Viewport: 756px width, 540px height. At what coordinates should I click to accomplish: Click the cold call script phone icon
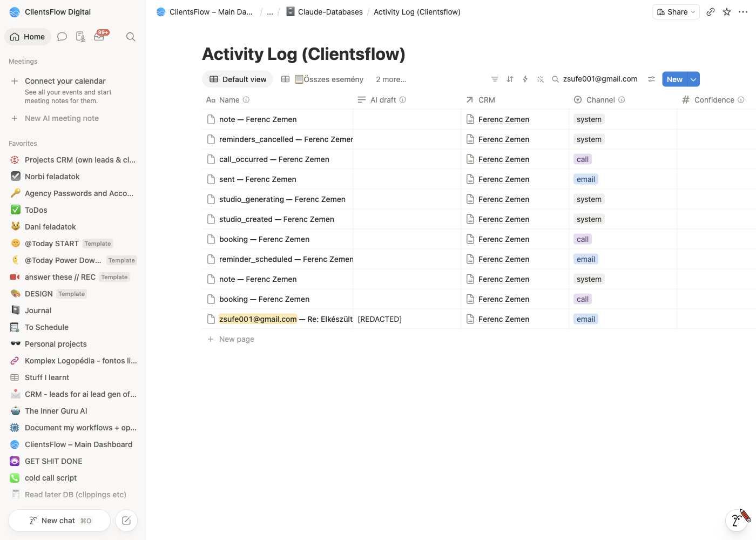click(x=15, y=478)
